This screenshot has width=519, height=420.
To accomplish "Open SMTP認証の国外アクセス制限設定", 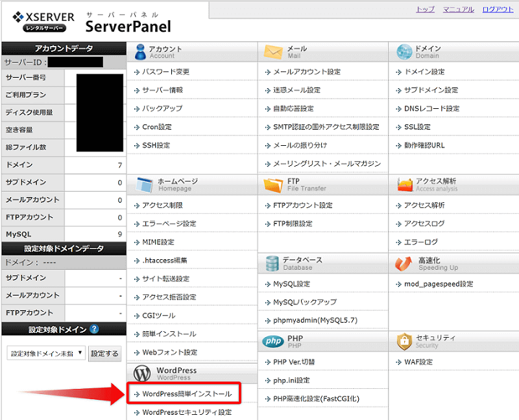I will tap(326, 127).
